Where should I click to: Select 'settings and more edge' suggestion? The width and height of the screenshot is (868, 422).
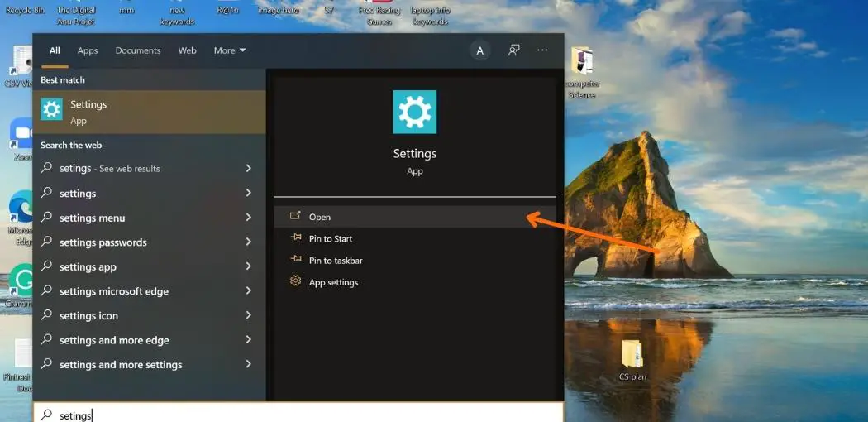click(150, 340)
